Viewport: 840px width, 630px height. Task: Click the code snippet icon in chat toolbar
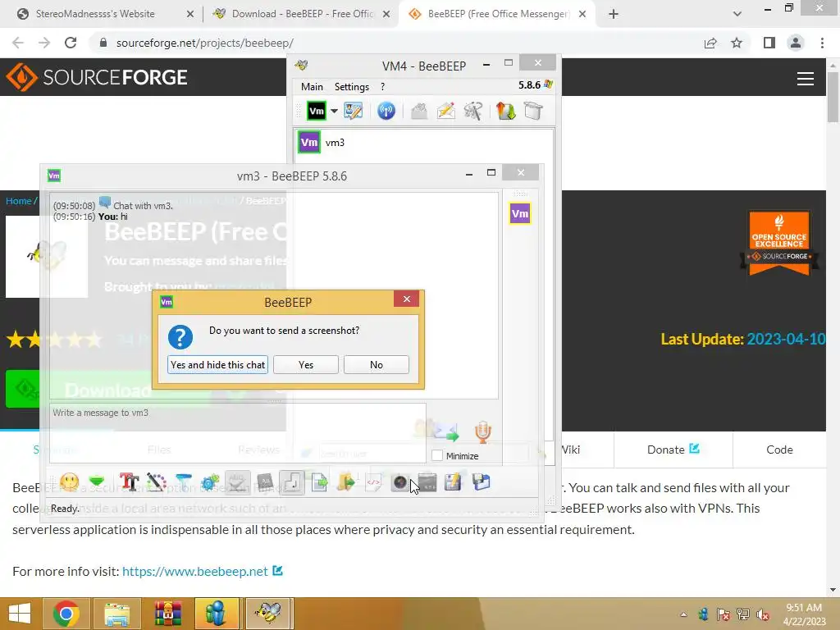(373, 482)
